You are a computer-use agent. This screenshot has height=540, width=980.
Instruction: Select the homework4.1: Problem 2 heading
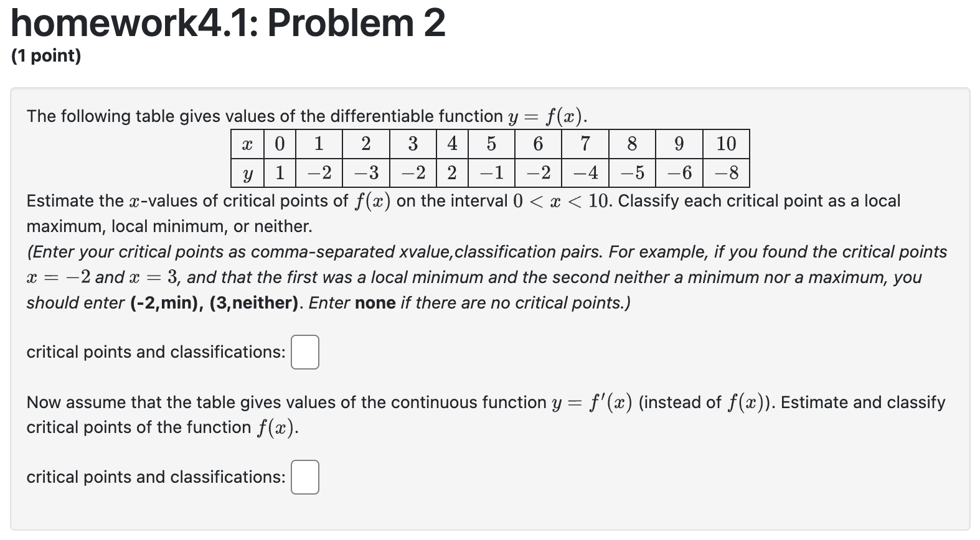point(227,25)
